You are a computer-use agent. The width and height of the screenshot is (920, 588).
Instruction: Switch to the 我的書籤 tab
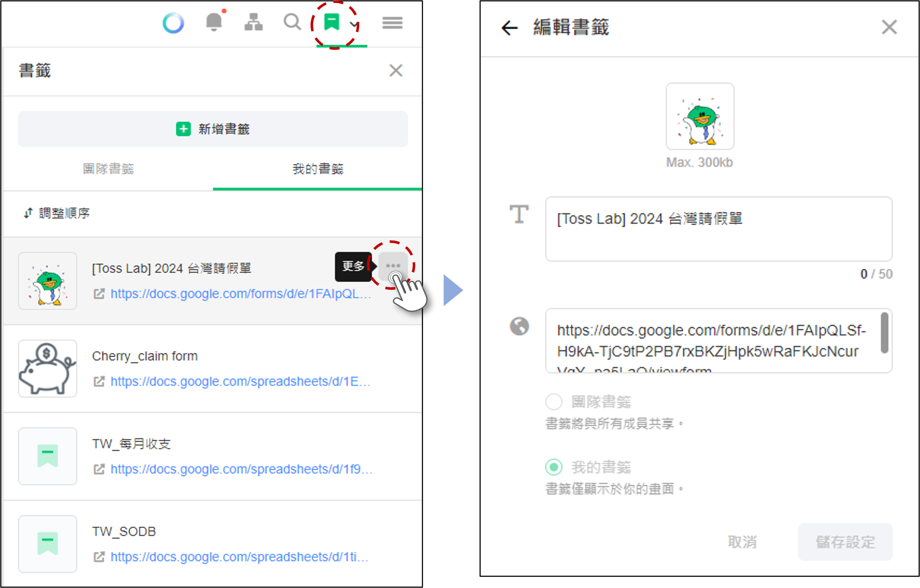point(318,169)
